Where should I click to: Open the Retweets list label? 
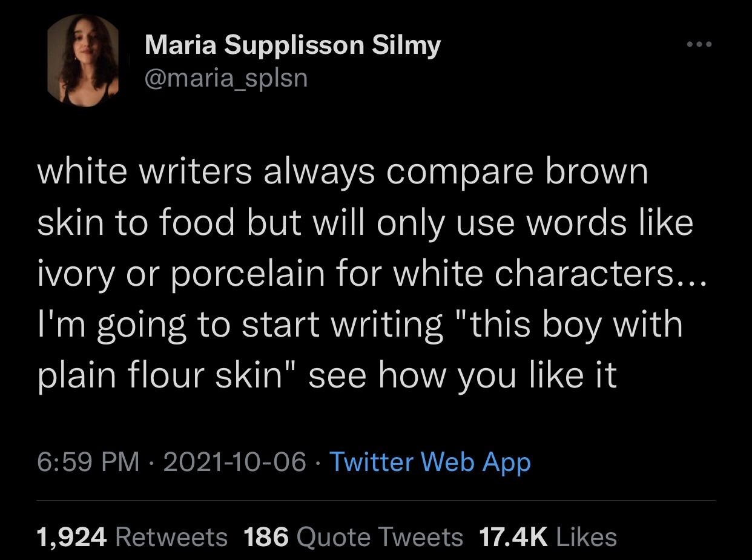[171, 537]
